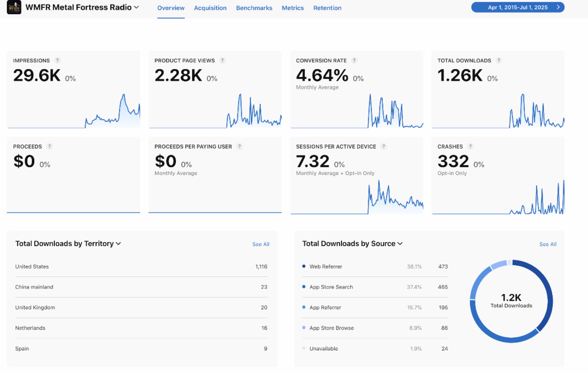This screenshot has height=373, width=588.
Task: Click See All for downloads by source
Action: click(548, 244)
